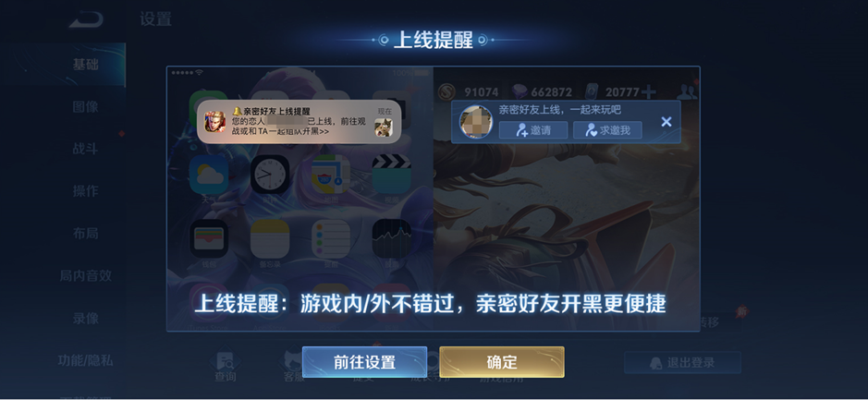Open the 基础 settings tab
Image resolution: width=868 pixels, height=400 pixels.
coord(85,64)
